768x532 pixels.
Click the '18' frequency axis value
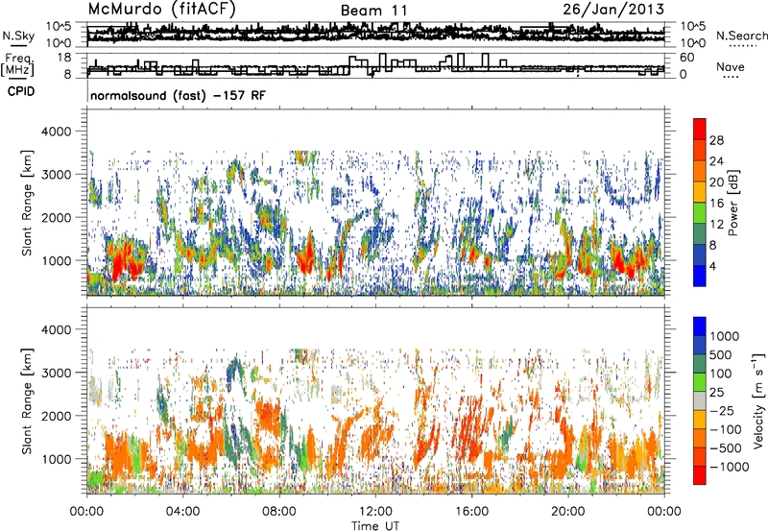click(64, 58)
